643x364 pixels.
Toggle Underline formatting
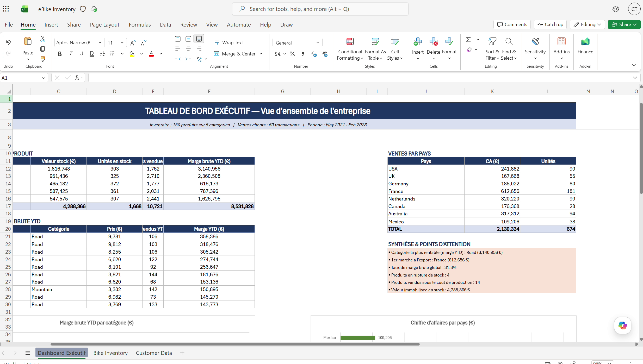[x=81, y=54]
